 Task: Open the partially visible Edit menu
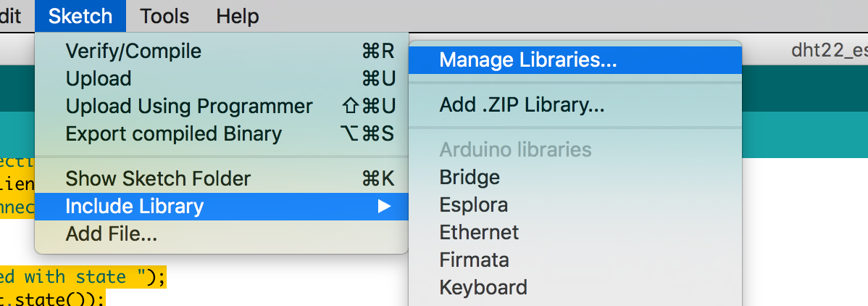click(x=10, y=15)
